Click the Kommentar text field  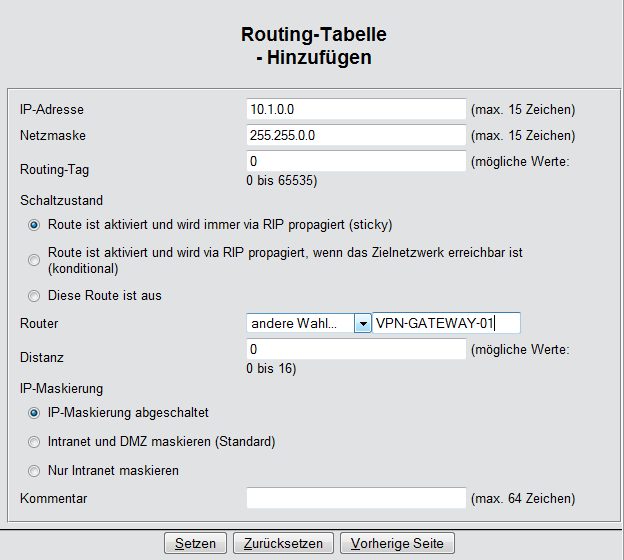pyautogui.click(x=356, y=498)
